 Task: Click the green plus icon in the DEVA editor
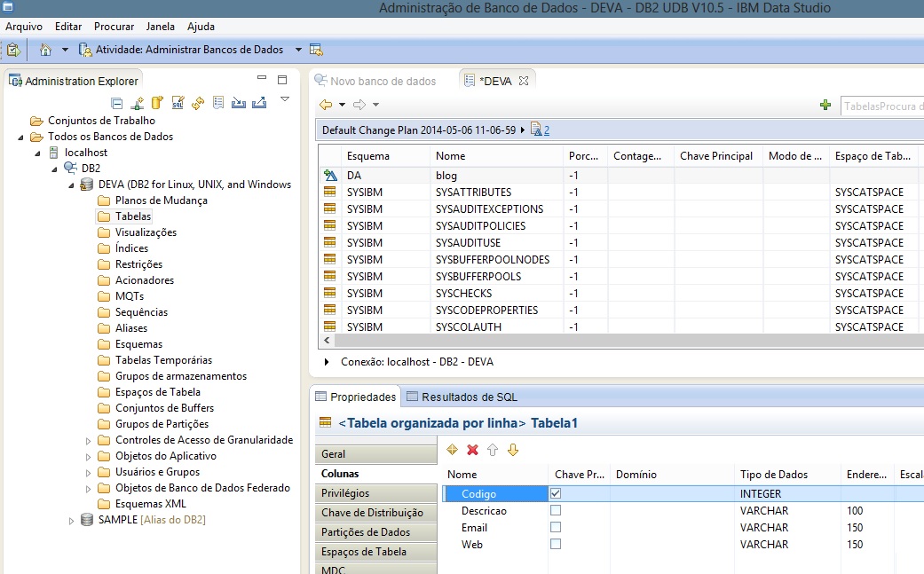click(x=825, y=106)
